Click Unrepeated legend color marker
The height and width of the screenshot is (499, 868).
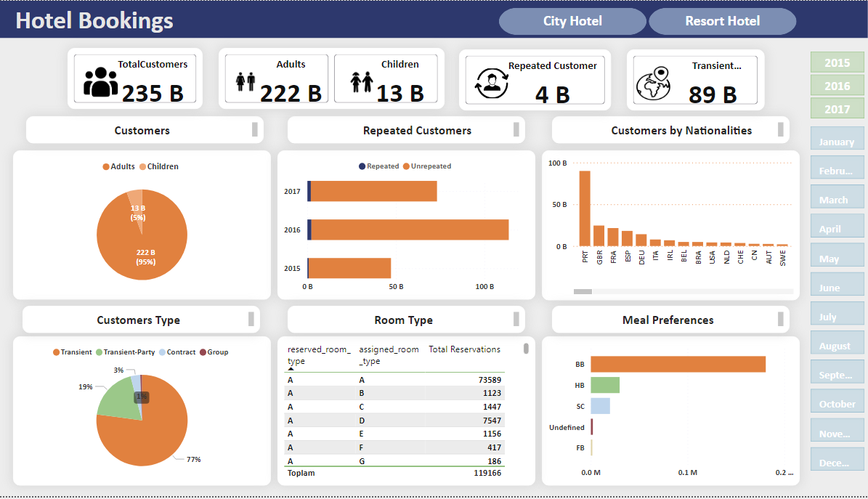[406, 166]
